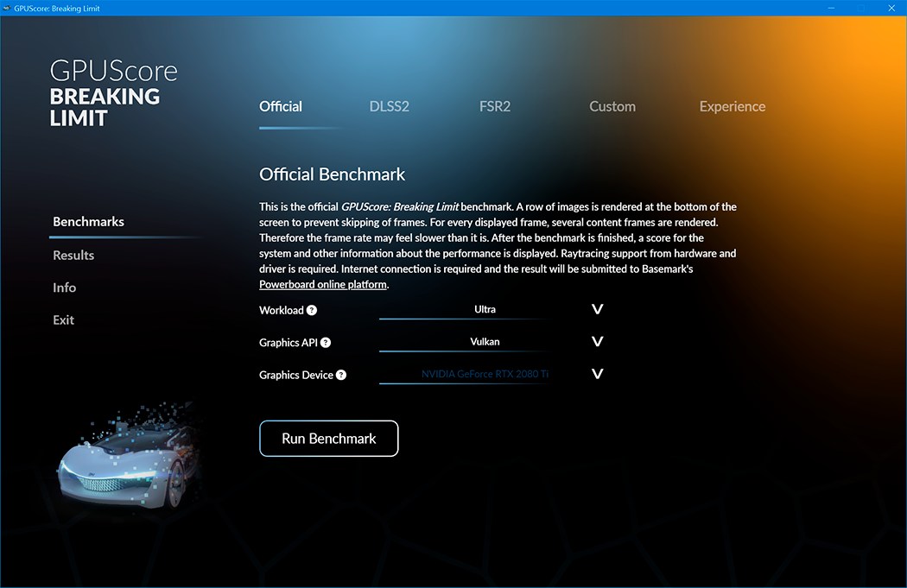Expand the Graphics API dropdown arrow
The image size is (907, 588).
click(598, 342)
